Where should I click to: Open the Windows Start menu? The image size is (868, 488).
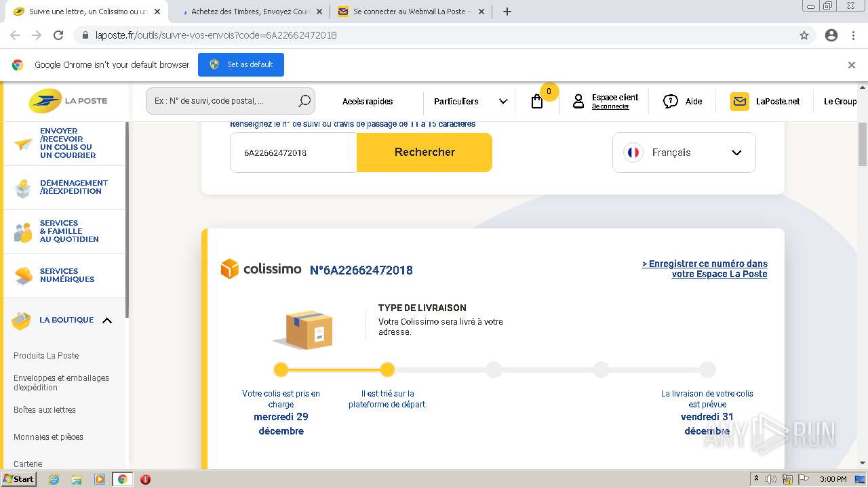[x=18, y=479]
